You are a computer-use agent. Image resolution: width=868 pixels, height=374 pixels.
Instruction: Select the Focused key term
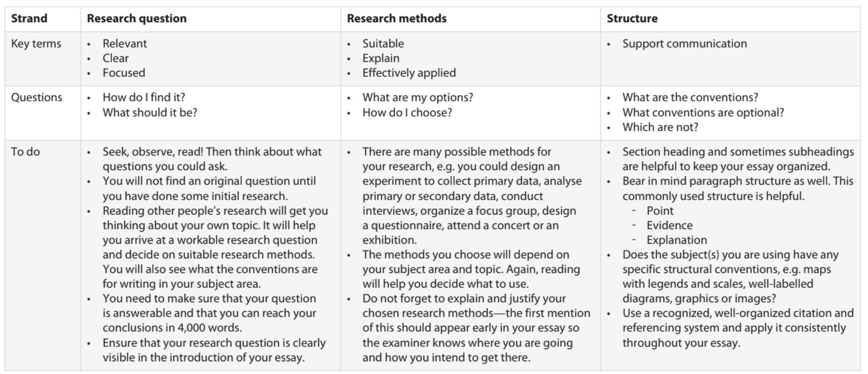pos(124,73)
